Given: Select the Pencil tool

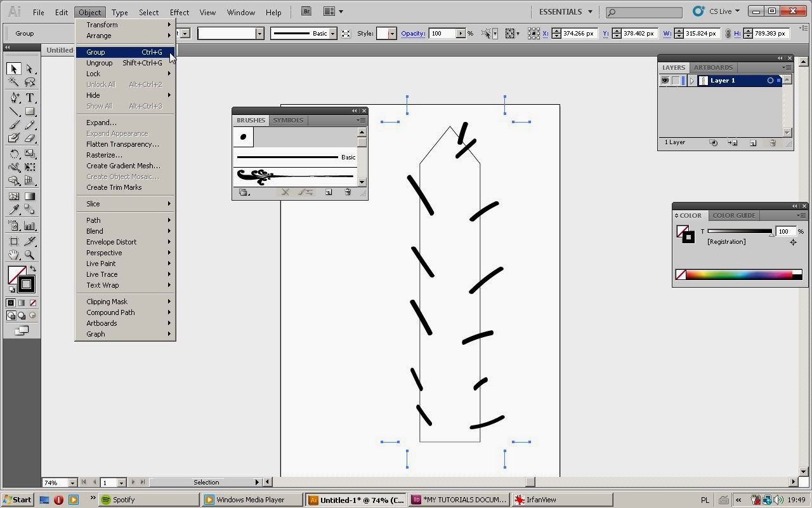Looking at the screenshot, I should coord(30,124).
